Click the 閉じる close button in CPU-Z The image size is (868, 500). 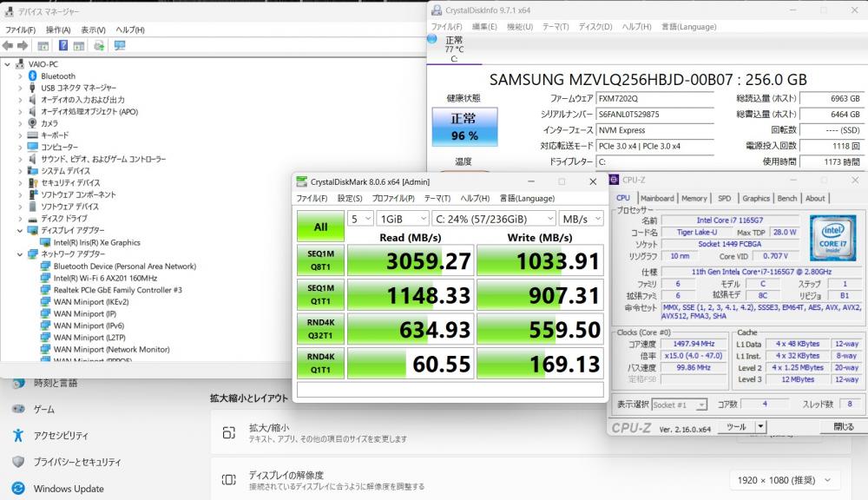tap(843, 426)
